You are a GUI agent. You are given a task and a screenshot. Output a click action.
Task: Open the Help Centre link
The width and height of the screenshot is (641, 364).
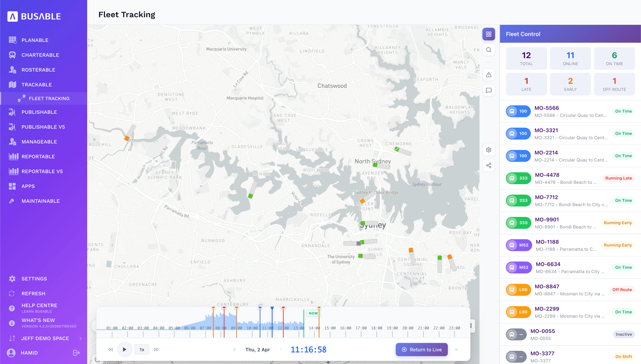44,308
